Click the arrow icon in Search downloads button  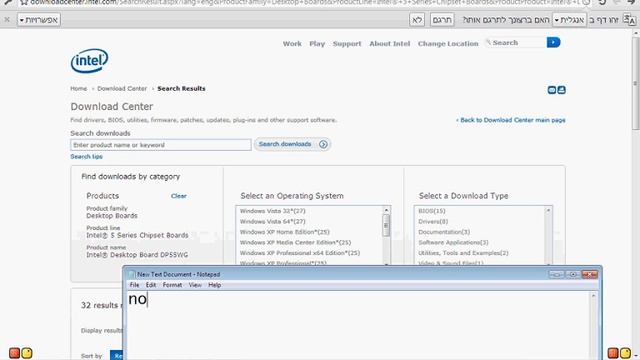(x=323, y=144)
